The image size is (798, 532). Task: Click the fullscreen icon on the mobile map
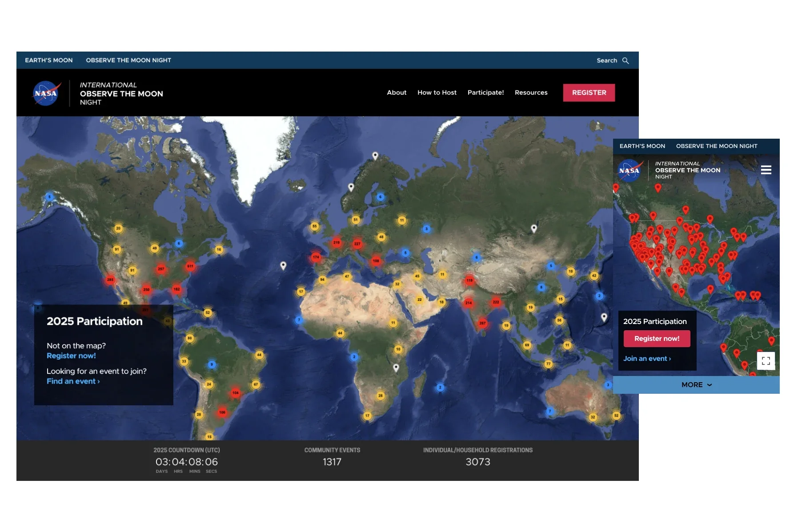tap(766, 360)
